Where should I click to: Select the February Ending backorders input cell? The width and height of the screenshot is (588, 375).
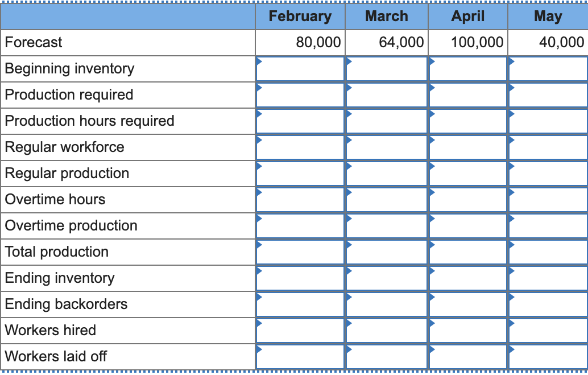tap(300, 304)
